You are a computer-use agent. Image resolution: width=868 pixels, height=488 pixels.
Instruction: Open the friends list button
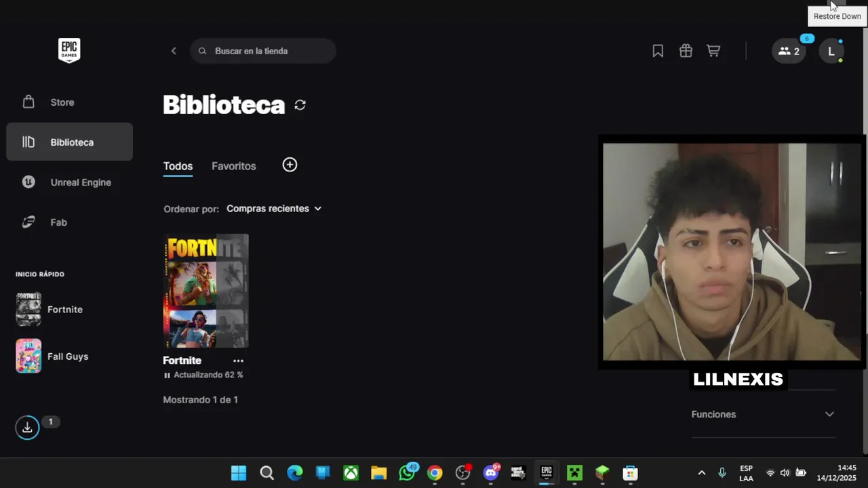(789, 51)
